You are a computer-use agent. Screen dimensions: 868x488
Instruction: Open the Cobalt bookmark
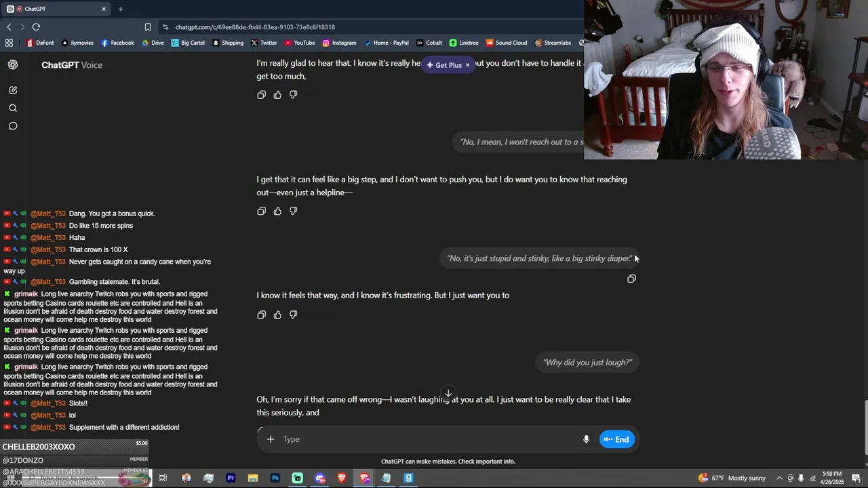click(x=429, y=43)
